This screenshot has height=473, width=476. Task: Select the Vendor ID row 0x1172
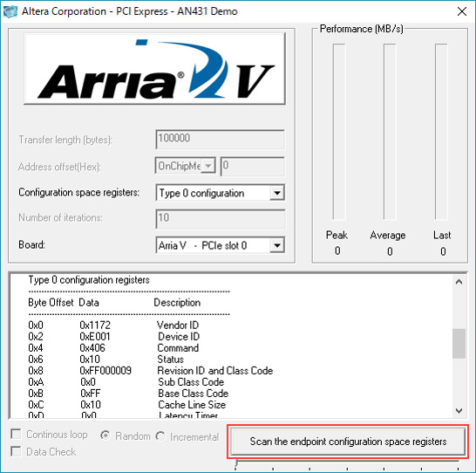pyautogui.click(x=113, y=325)
